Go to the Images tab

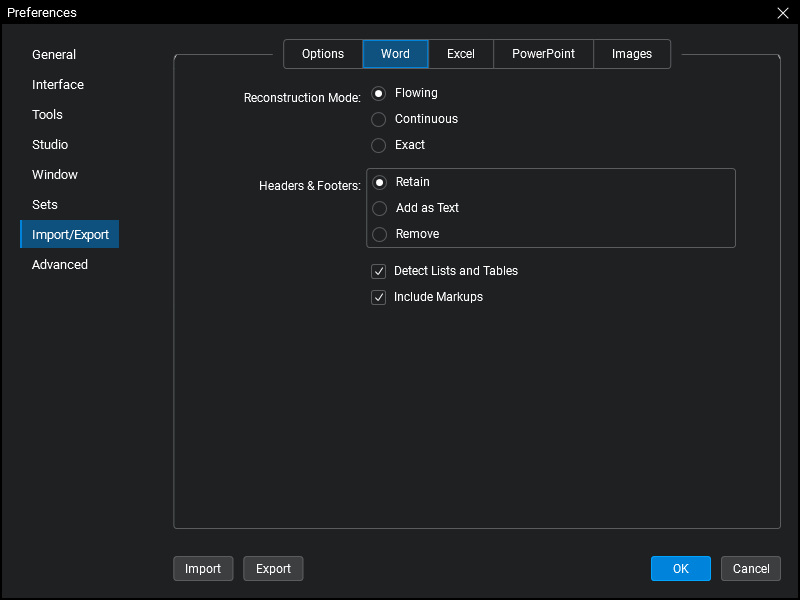(x=632, y=54)
